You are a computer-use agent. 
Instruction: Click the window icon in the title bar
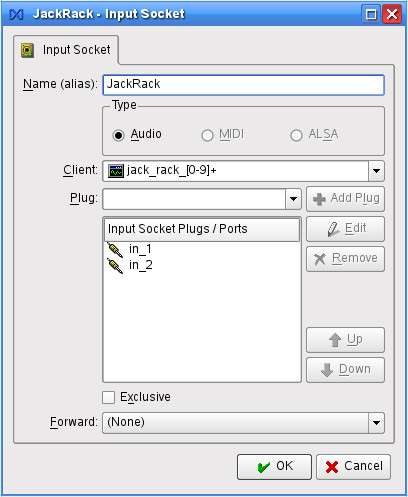(16, 14)
